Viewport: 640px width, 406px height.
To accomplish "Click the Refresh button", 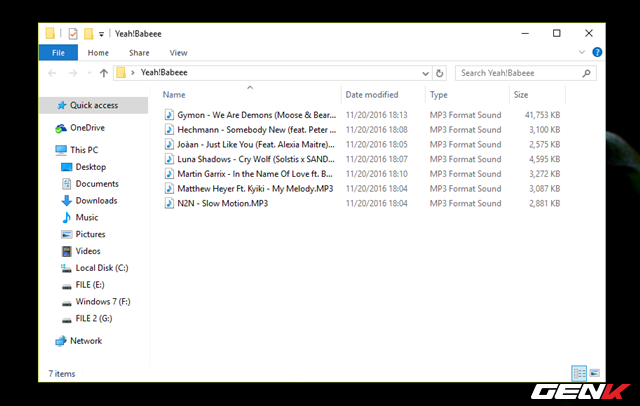I will 439,73.
